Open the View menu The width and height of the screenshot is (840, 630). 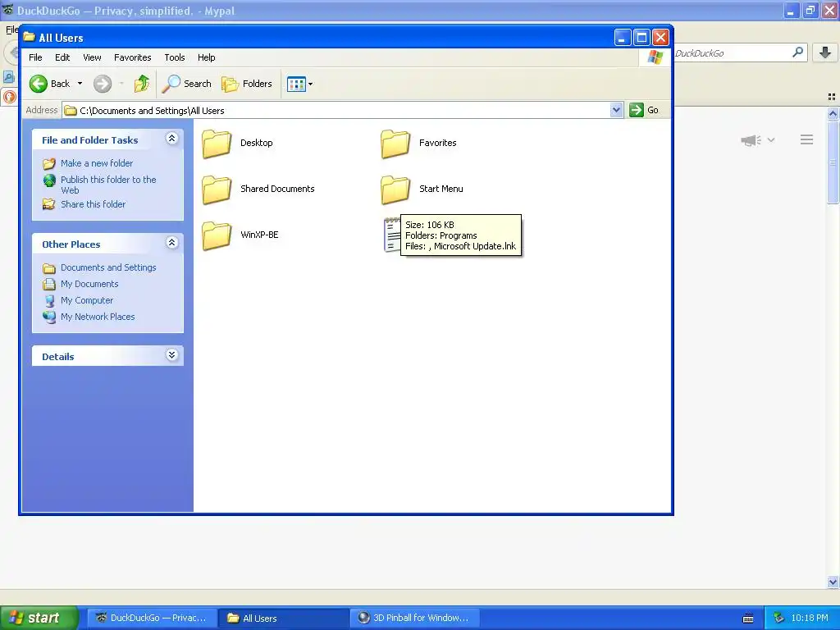[92, 57]
